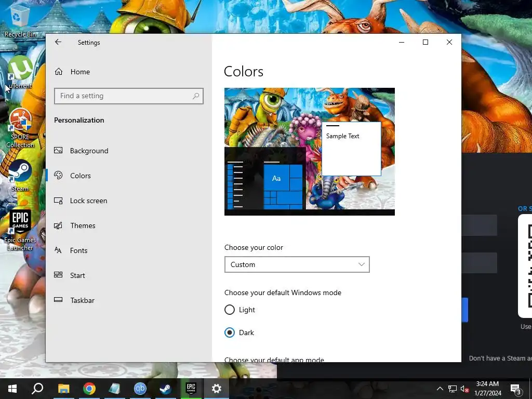Click the Personalization section heading

(x=79, y=120)
